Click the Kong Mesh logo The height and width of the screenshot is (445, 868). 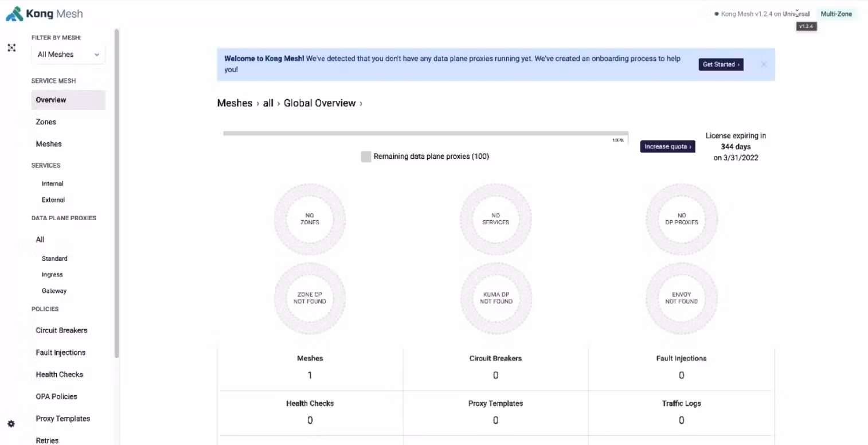[x=44, y=14]
